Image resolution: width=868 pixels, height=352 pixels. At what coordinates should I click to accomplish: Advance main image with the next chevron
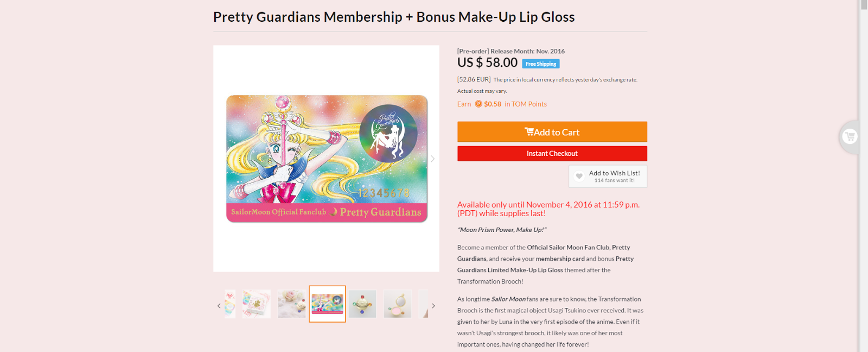[432, 159]
